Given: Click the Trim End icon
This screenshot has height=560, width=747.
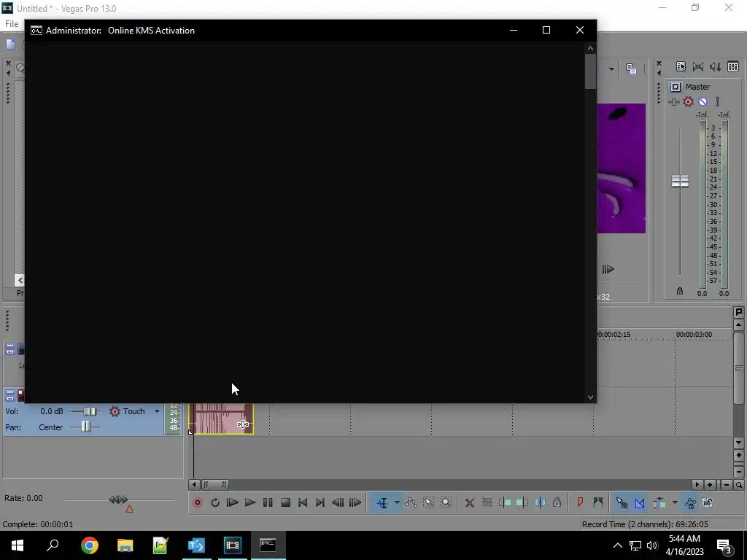Looking at the screenshot, I should (522, 502).
